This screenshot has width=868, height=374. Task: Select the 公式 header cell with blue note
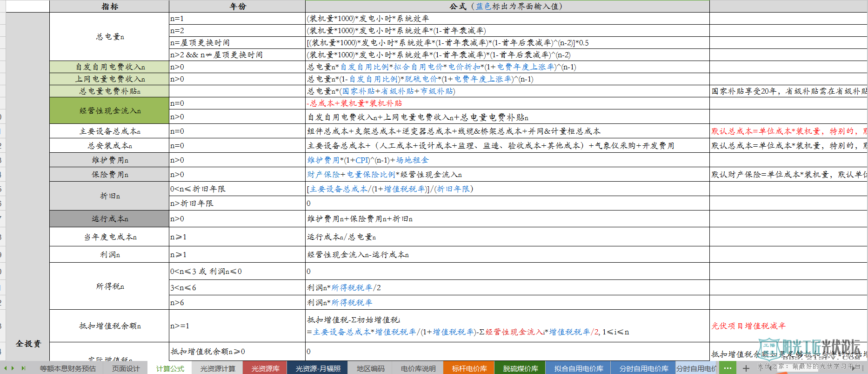click(x=507, y=6)
